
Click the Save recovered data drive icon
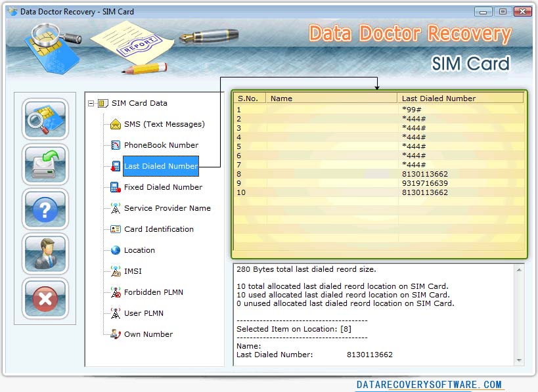click(45, 164)
